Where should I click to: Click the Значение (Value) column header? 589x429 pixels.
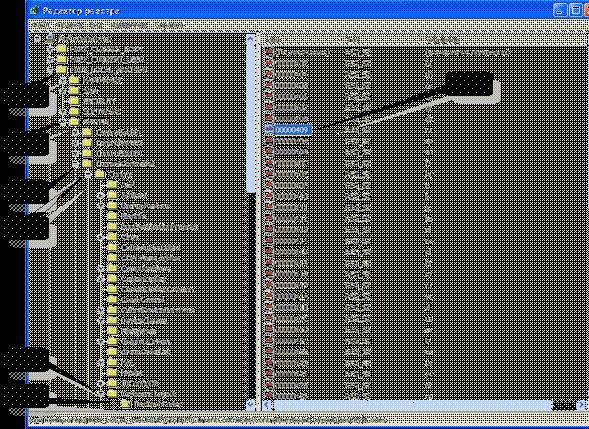443,39
